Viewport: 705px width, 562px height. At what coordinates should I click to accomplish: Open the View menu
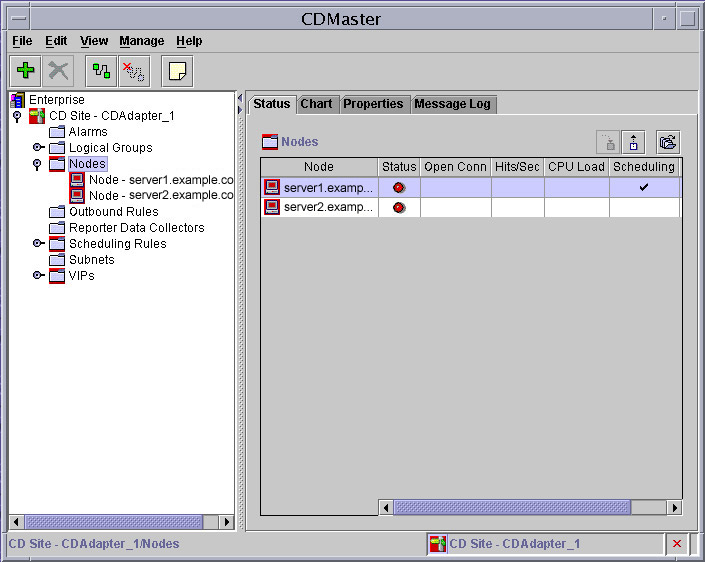point(94,41)
